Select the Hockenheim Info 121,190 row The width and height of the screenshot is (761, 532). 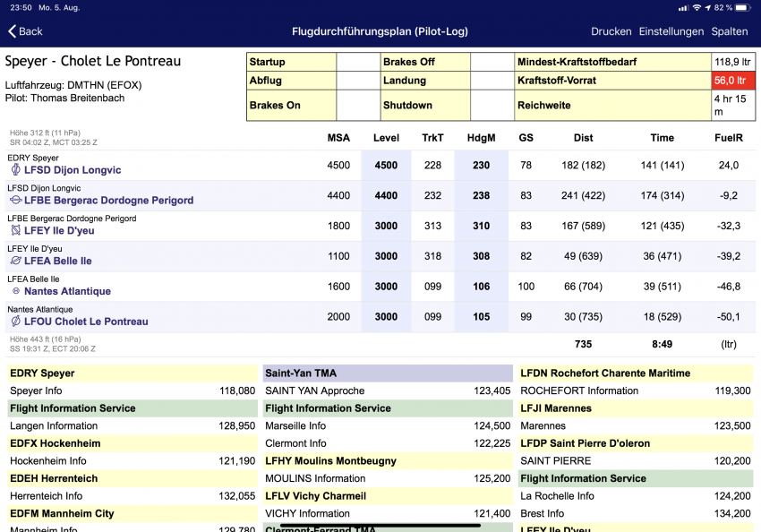point(133,460)
